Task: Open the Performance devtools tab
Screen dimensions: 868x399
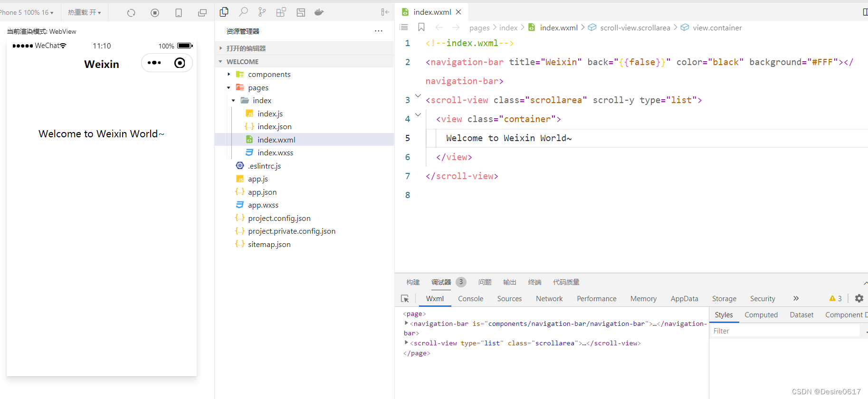Action: pos(596,299)
